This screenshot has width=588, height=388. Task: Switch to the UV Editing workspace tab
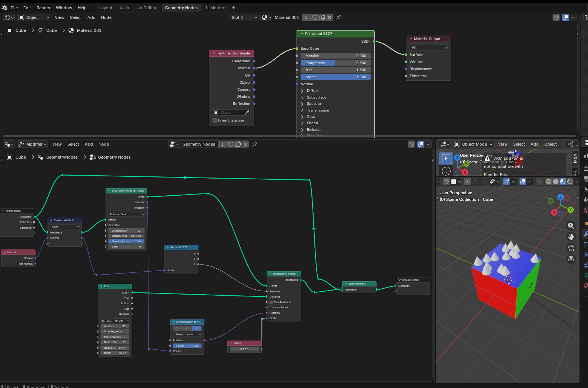click(x=147, y=8)
